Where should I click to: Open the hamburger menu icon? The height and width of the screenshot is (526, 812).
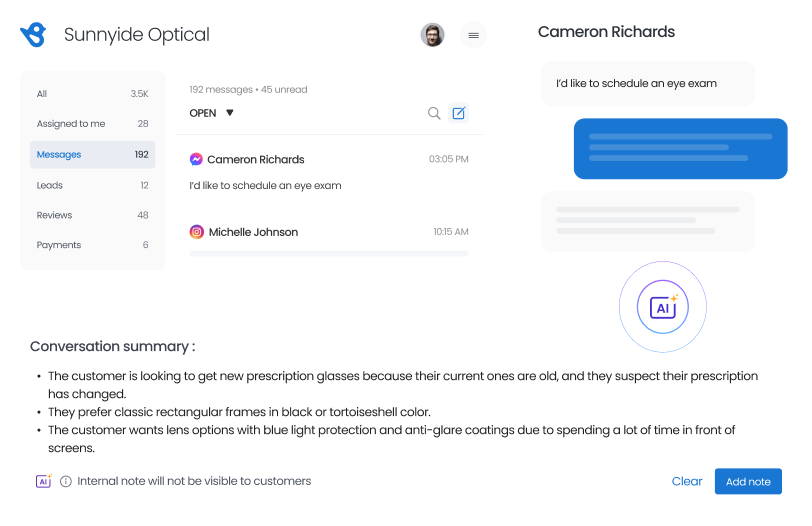473,35
